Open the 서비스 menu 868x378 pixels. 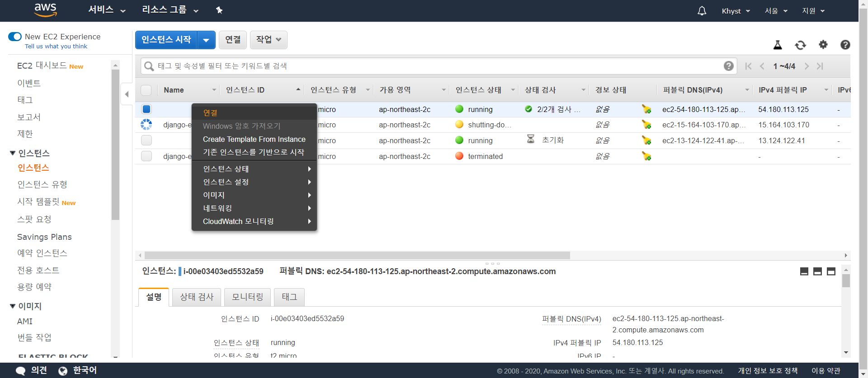(x=107, y=10)
